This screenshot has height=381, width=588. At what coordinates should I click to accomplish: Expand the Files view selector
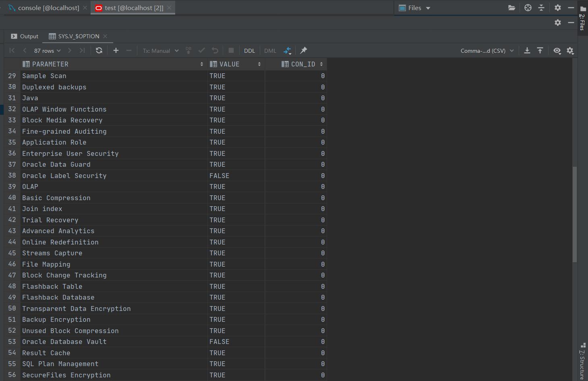pos(414,8)
